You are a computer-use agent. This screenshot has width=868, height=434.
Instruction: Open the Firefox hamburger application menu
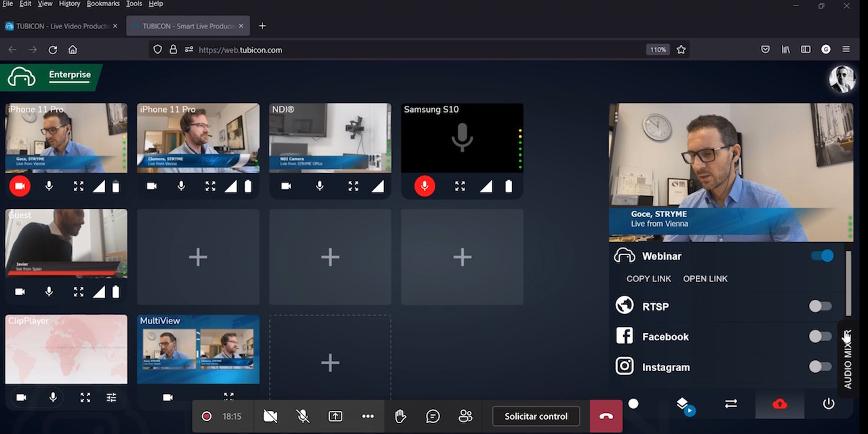pyautogui.click(x=846, y=50)
